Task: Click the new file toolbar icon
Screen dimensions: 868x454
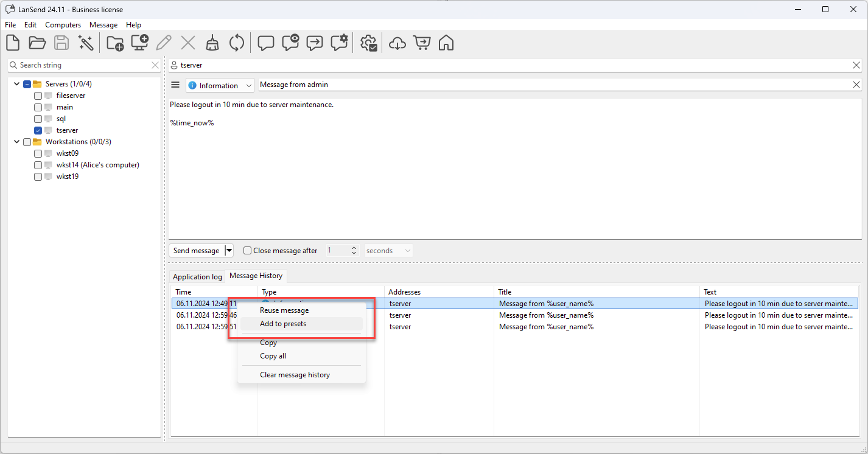Action: click(x=13, y=43)
